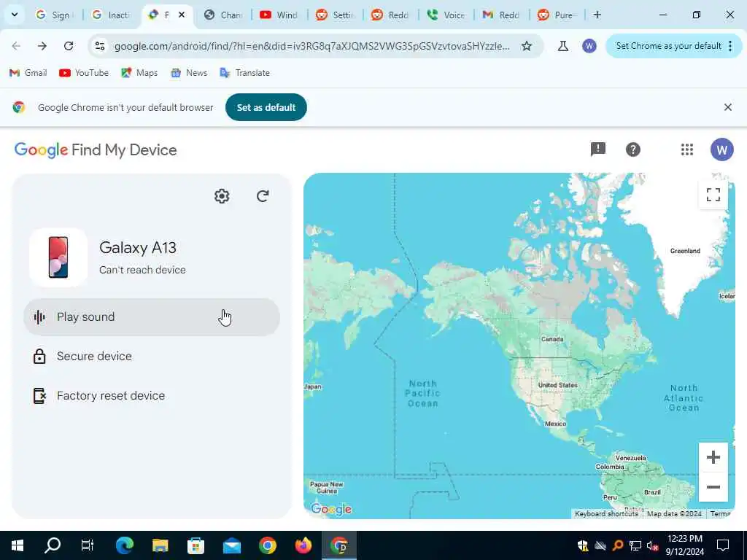Open the notification center icon
Viewport: 747px width, 560px height.
723,545
